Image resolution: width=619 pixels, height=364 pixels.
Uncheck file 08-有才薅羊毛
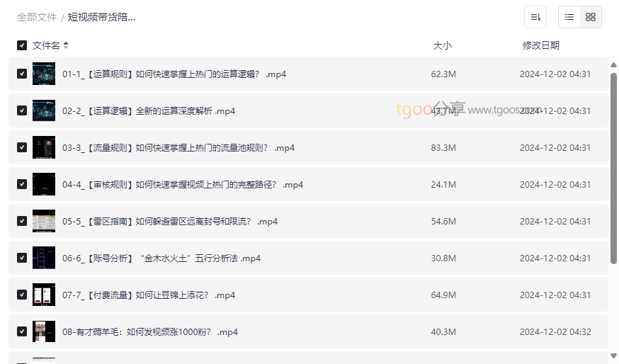coord(22,331)
